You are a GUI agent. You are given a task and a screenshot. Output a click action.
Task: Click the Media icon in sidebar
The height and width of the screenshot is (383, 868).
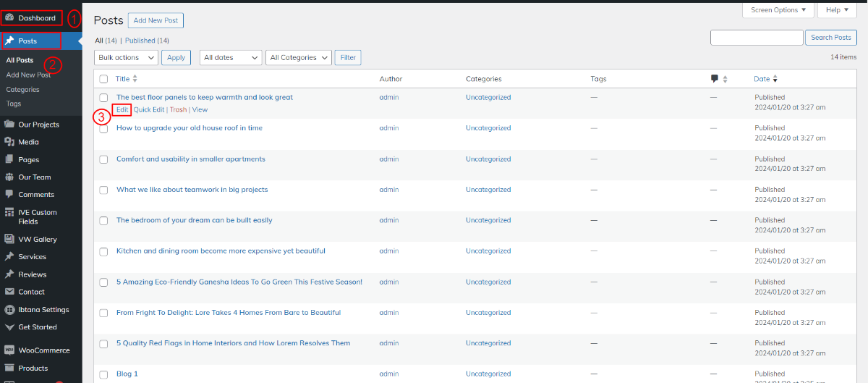(x=9, y=142)
